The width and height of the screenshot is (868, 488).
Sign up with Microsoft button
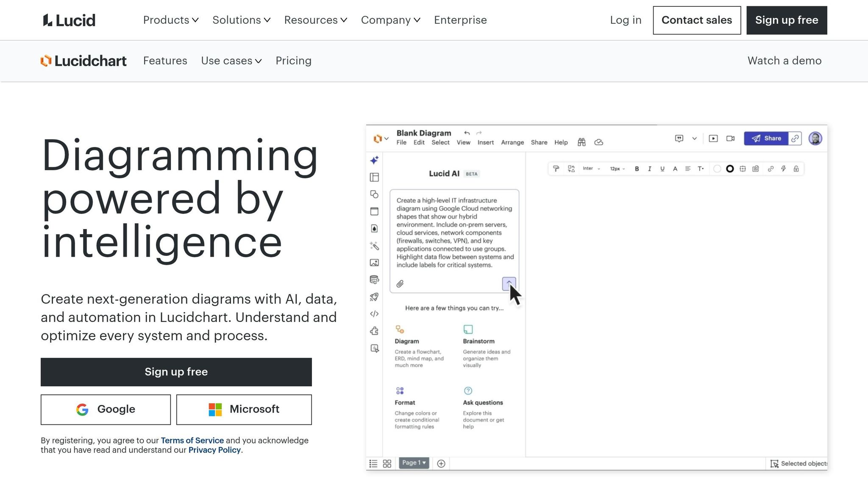[244, 410]
